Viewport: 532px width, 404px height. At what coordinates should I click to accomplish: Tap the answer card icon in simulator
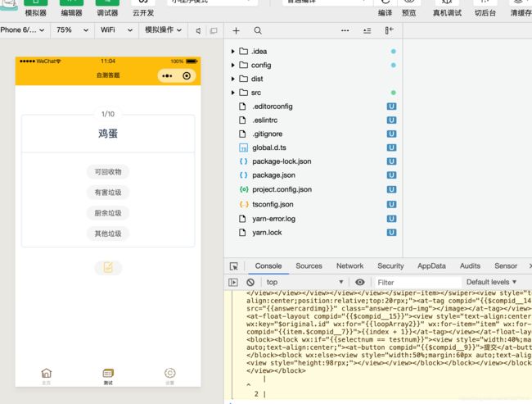[x=108, y=267]
